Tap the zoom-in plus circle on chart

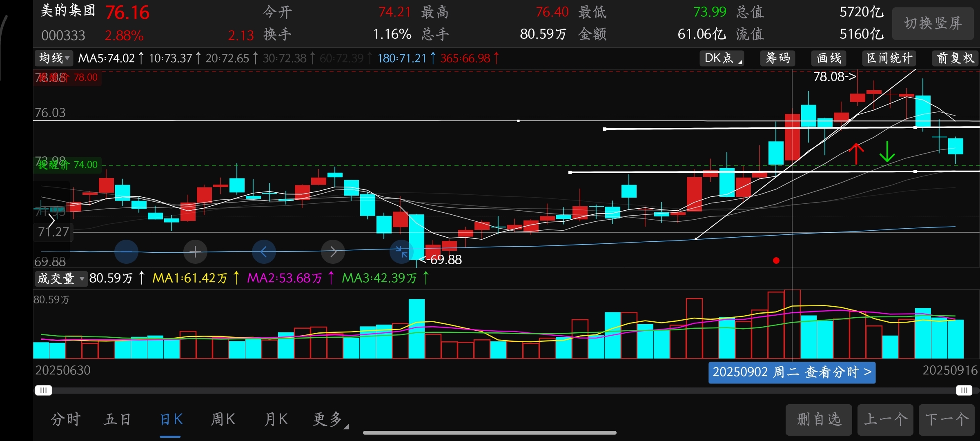point(195,252)
